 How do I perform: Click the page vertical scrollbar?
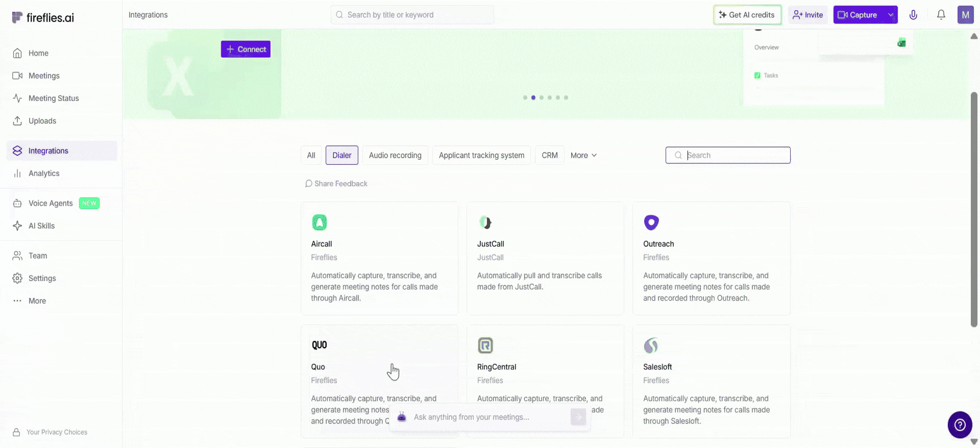click(974, 209)
